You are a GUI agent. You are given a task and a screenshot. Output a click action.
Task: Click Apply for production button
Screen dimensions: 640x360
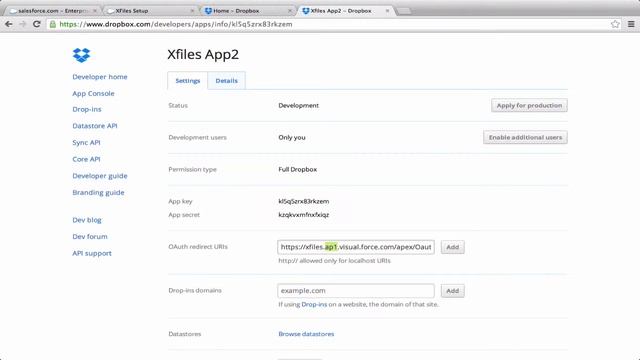(529, 105)
